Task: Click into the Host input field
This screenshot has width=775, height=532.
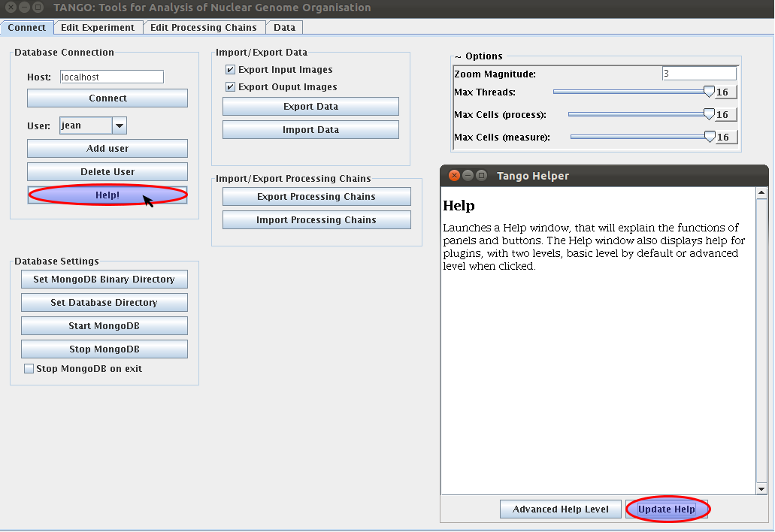Action: click(112, 77)
